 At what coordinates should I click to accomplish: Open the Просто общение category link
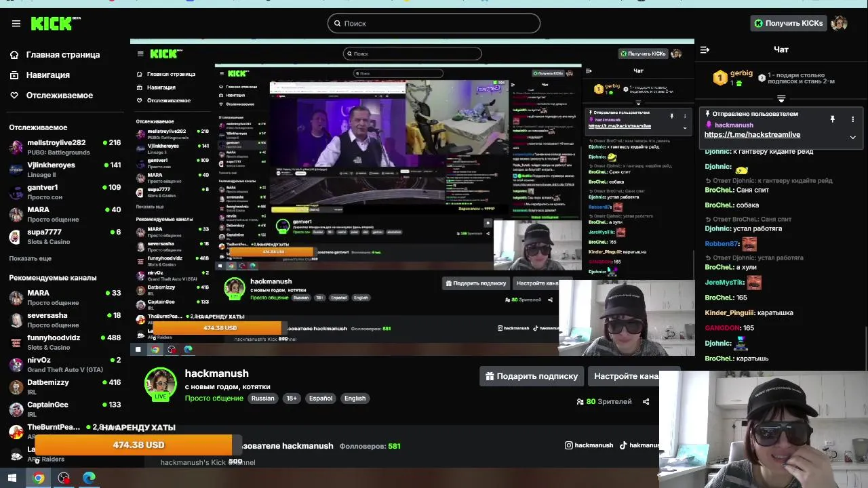point(214,399)
